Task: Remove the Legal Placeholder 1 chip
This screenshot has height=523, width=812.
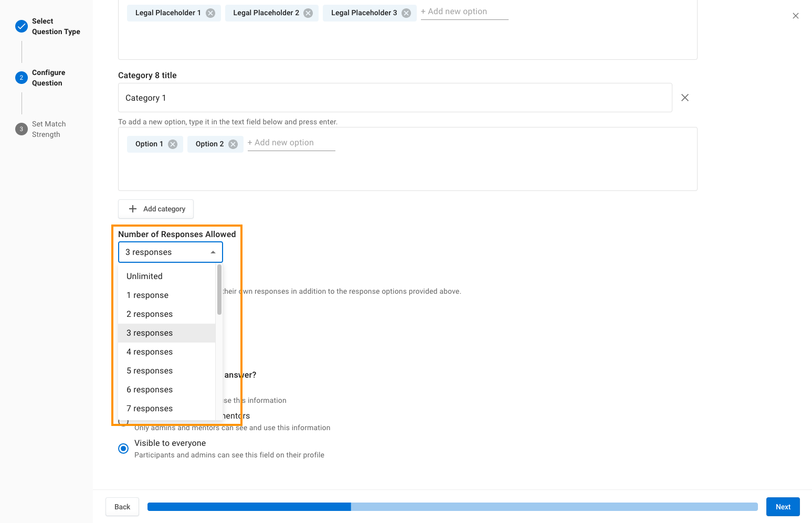Action: coord(210,13)
